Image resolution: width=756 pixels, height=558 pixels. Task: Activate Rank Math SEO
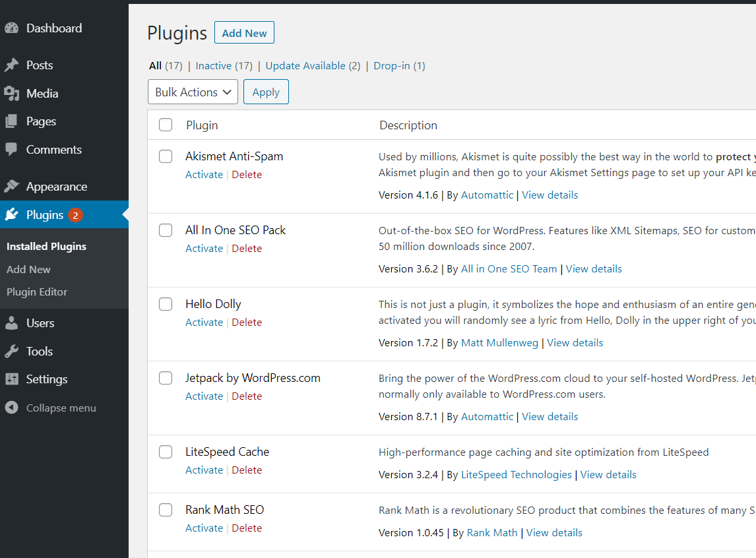204,528
